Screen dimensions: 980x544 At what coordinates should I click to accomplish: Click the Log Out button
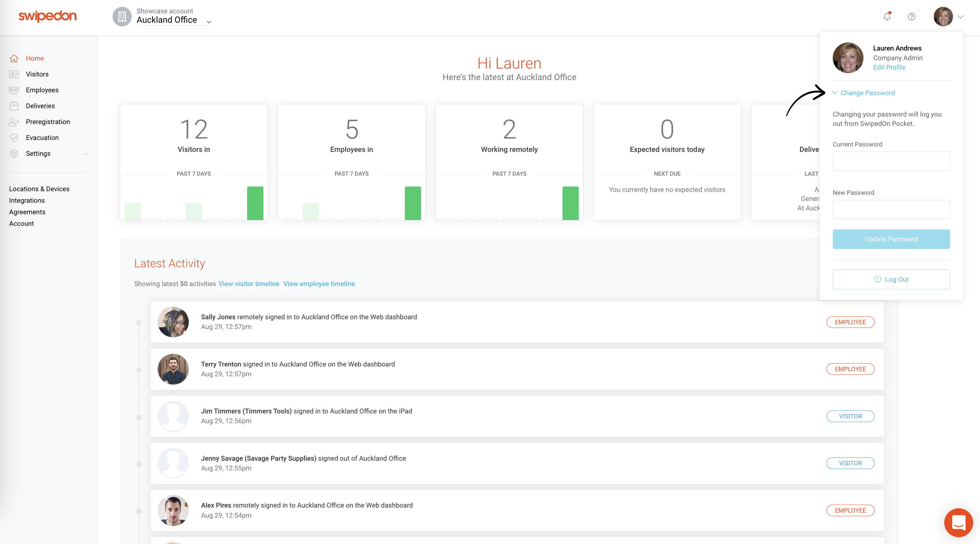pyautogui.click(x=891, y=279)
